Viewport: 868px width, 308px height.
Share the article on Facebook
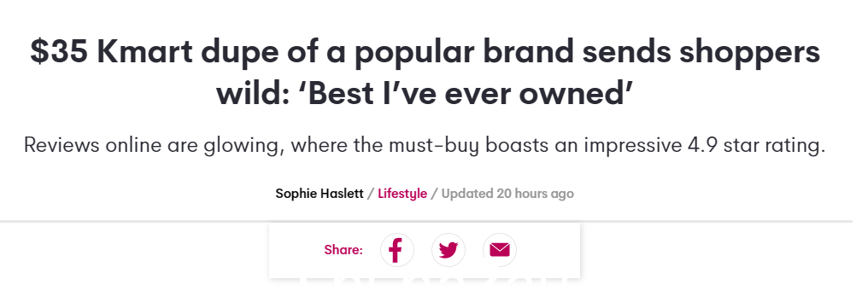click(x=397, y=250)
